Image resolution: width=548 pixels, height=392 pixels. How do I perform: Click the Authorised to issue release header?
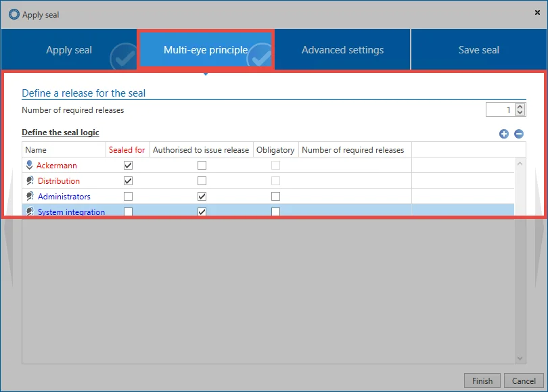click(202, 150)
